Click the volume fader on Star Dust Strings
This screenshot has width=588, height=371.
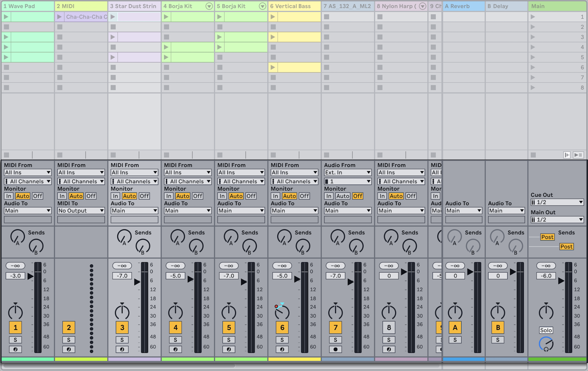137,282
